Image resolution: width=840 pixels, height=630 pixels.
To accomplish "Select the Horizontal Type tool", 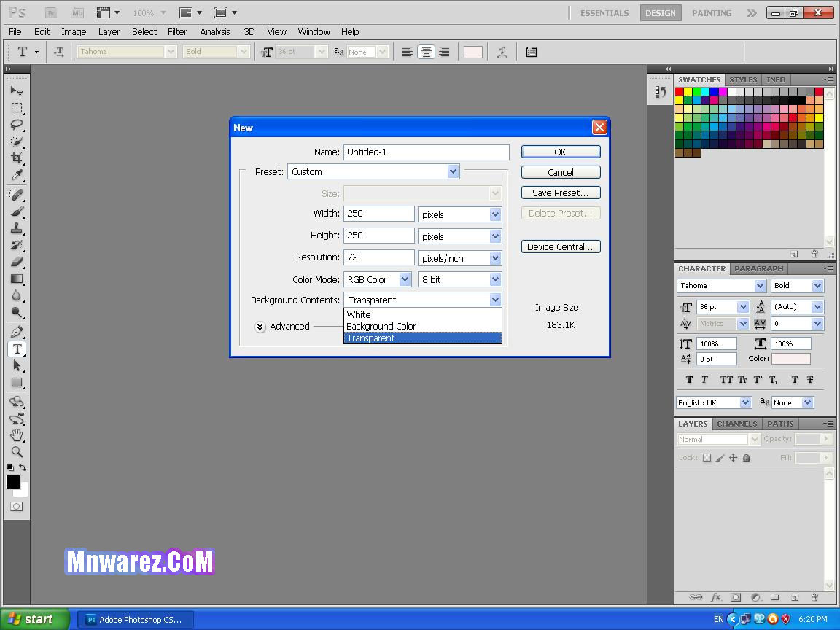I will tap(17, 349).
